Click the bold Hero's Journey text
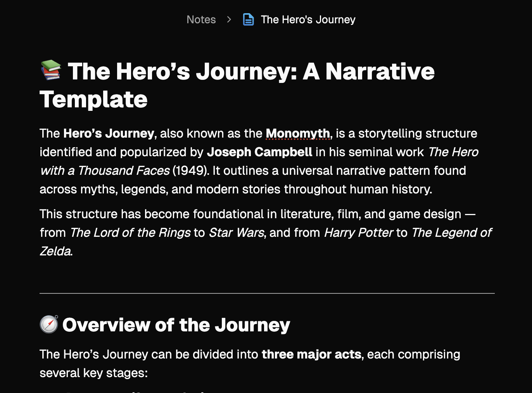The height and width of the screenshot is (393, 532). (109, 133)
